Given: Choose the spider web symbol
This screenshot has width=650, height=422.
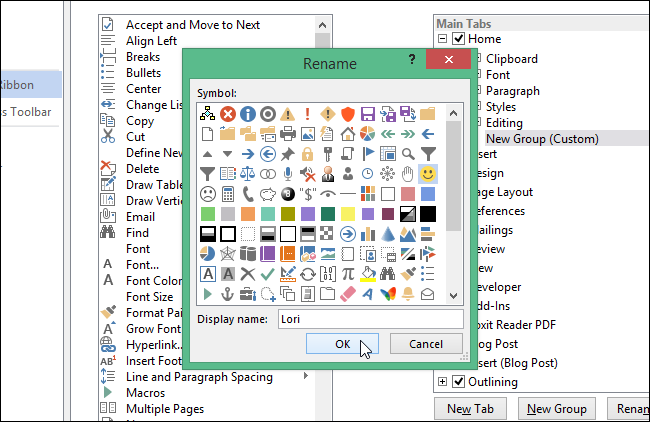Looking at the screenshot, I should [x=228, y=254].
